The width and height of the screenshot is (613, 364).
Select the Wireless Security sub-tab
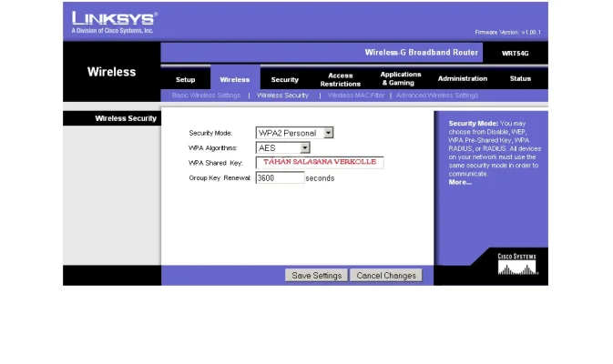click(282, 96)
